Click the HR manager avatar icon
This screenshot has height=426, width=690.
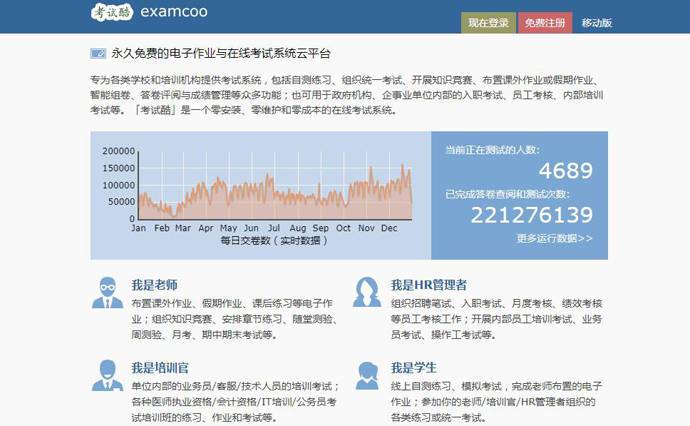(x=367, y=292)
